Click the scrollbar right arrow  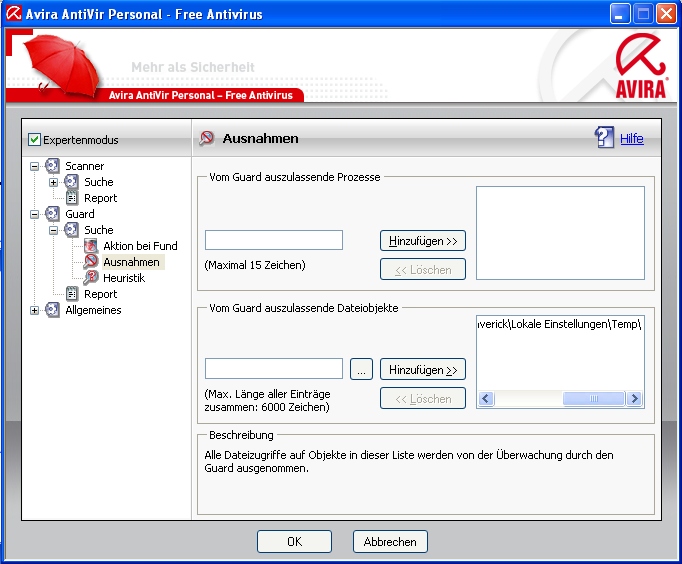point(634,398)
